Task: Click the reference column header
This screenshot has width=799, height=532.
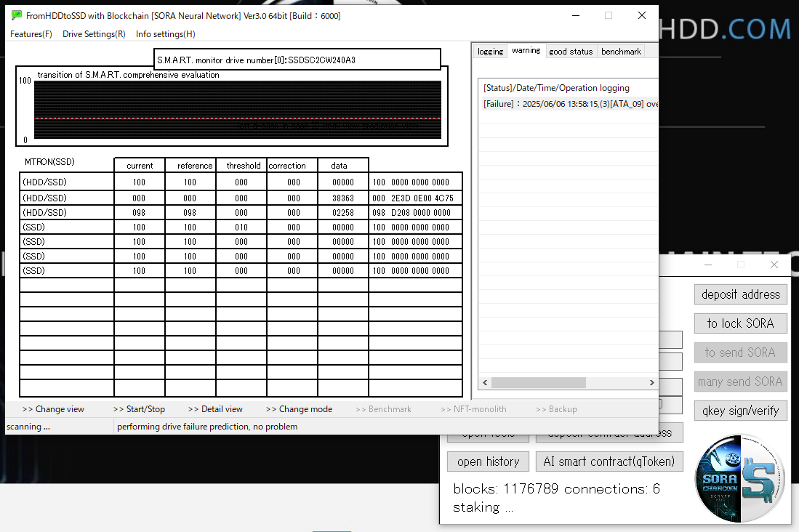Action: click(x=190, y=166)
